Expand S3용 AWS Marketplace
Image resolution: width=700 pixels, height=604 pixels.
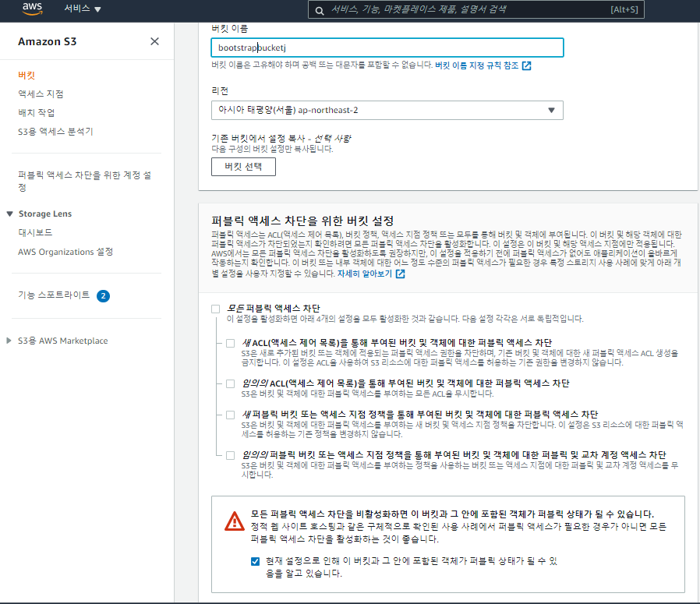click(x=9, y=341)
